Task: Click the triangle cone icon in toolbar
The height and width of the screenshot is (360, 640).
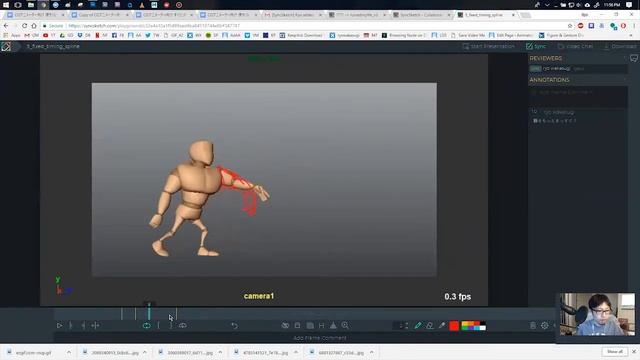Action: pyautogui.click(x=333, y=325)
